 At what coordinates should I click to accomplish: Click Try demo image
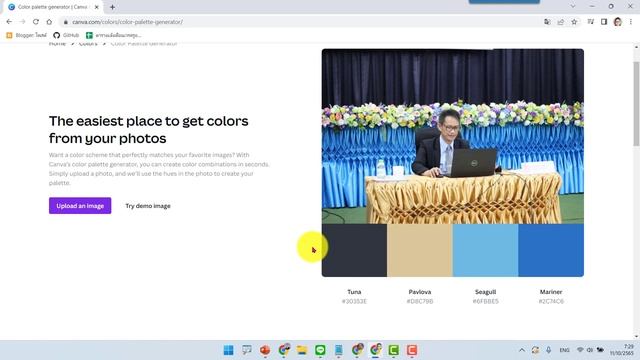(x=148, y=206)
